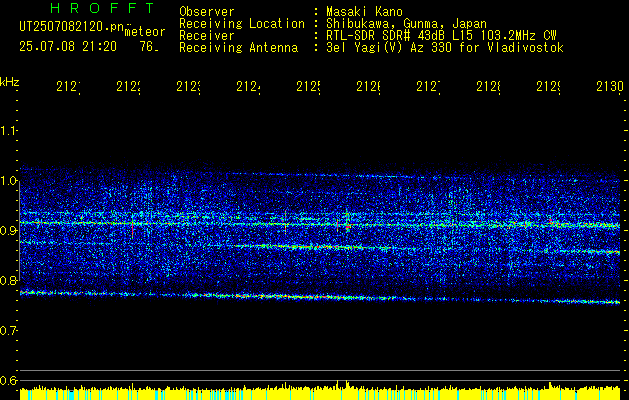
Task: Click the 'Observer' field label
Action: pos(207,12)
